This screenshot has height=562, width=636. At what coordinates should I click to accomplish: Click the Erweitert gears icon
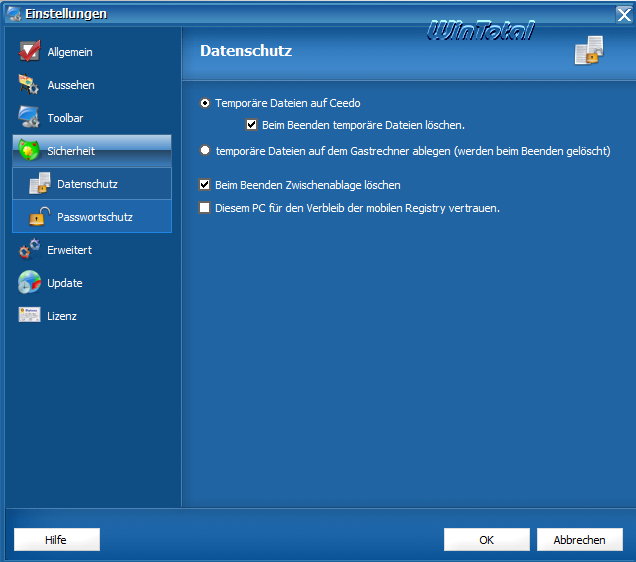[29, 249]
